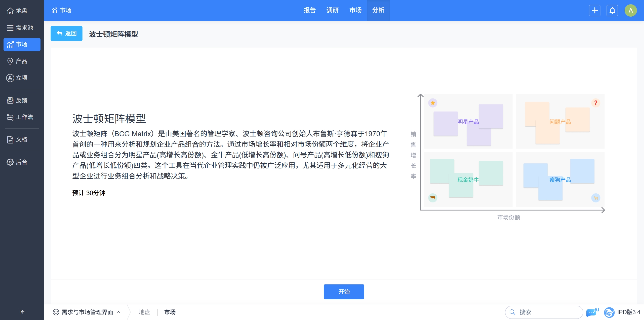The width and height of the screenshot is (644, 320).
Task: Open the user avatar A menu
Action: [x=631, y=11]
